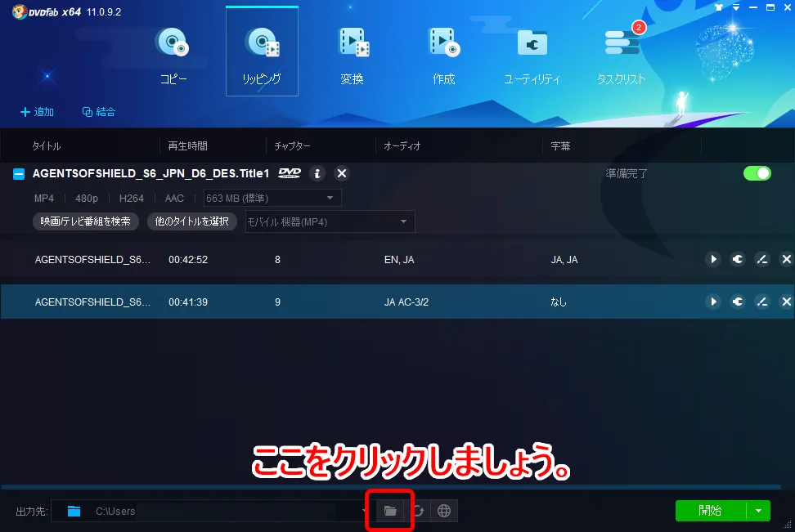
Task: Switch to the 変換 (Converter) module
Action: (x=353, y=56)
